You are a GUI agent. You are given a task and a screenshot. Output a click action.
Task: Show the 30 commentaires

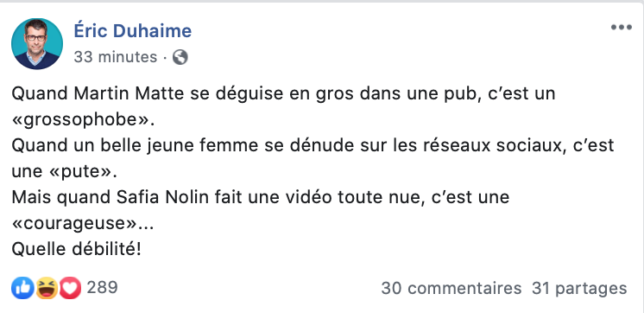coord(451,288)
